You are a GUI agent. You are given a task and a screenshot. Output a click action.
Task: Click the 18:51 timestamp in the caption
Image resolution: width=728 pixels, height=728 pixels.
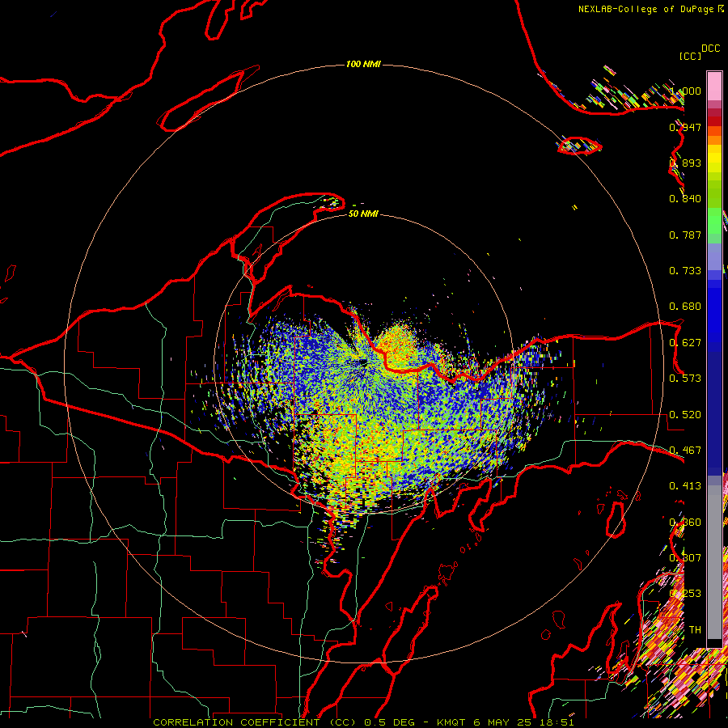pyautogui.click(x=557, y=722)
